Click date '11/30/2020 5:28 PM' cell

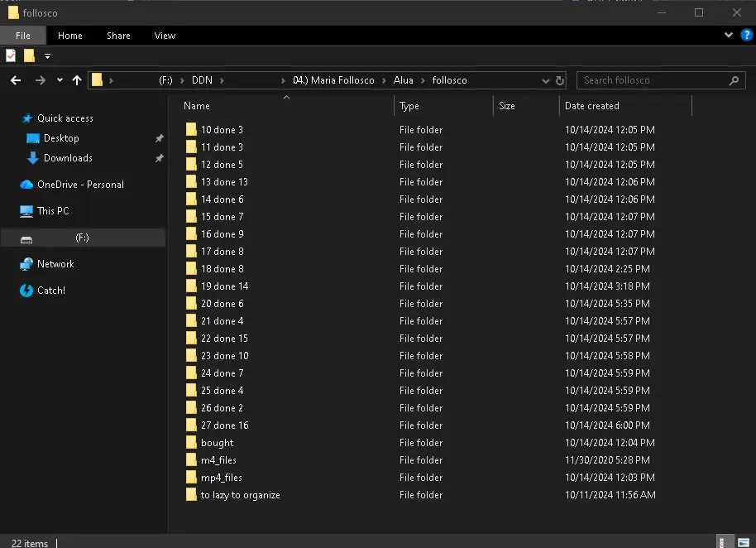607,459
